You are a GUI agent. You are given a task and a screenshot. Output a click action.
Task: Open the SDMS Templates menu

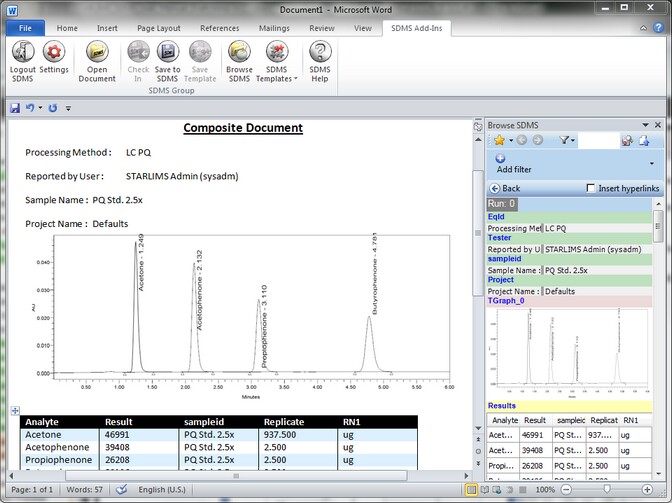click(x=276, y=61)
